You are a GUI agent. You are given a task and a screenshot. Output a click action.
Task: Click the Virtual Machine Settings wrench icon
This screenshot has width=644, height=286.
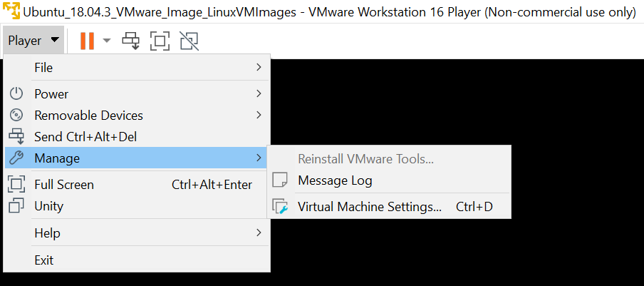pos(281,206)
